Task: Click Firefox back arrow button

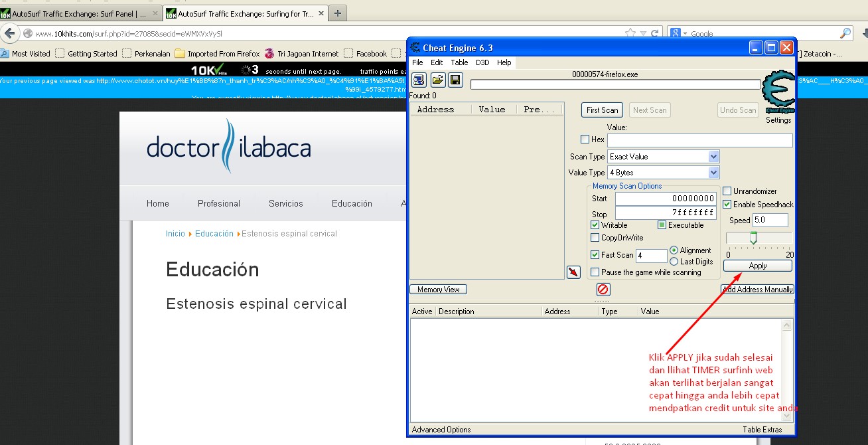Action: pos(9,33)
